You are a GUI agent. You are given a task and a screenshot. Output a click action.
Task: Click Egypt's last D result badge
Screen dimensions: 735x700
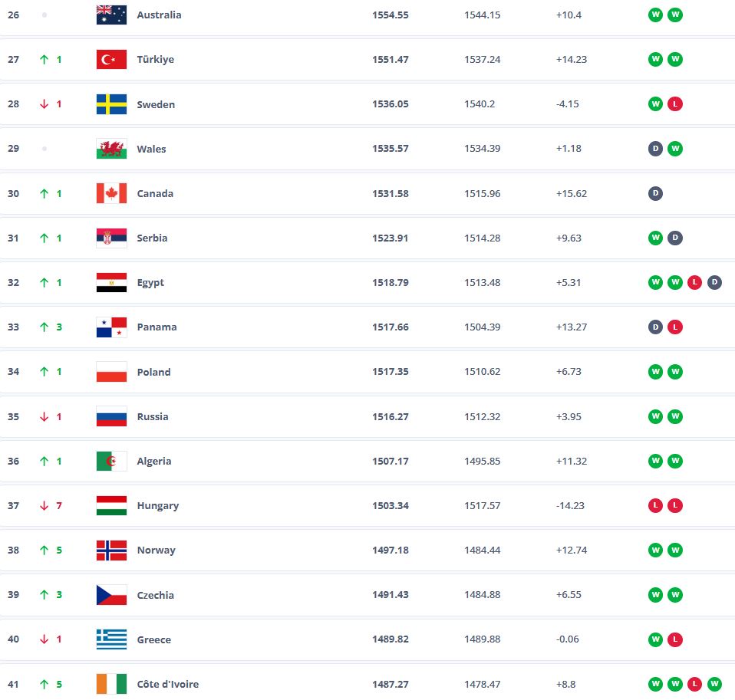click(x=714, y=282)
